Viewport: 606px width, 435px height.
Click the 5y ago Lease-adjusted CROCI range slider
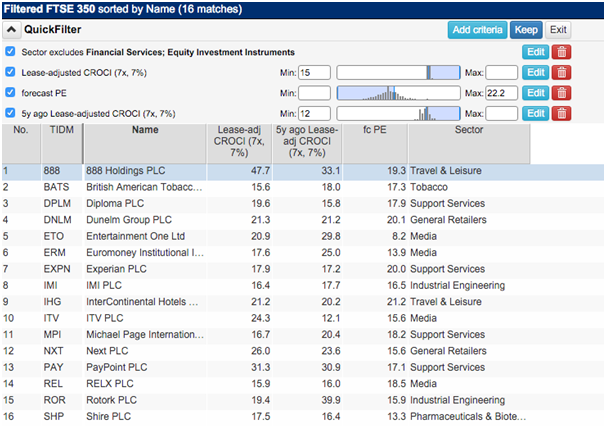(398, 114)
